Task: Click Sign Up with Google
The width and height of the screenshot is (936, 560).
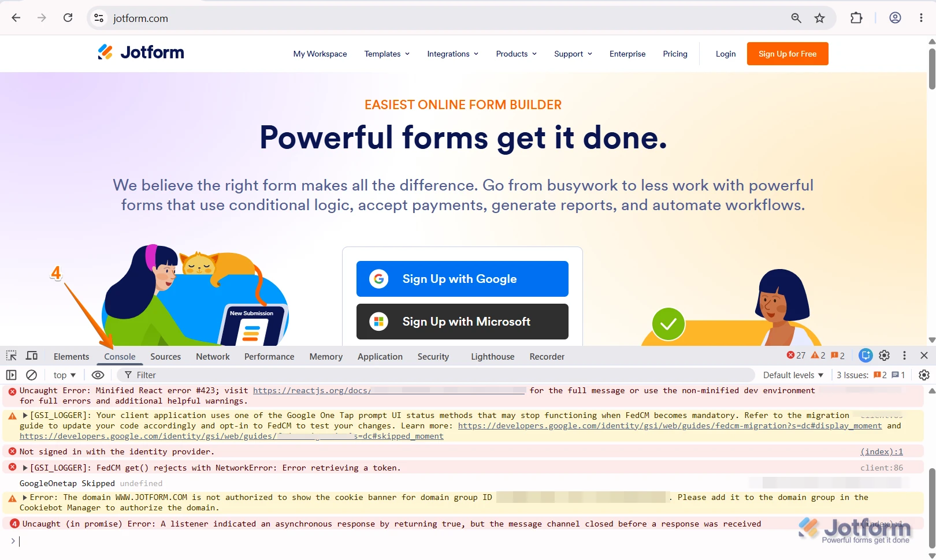Action: pos(462,279)
